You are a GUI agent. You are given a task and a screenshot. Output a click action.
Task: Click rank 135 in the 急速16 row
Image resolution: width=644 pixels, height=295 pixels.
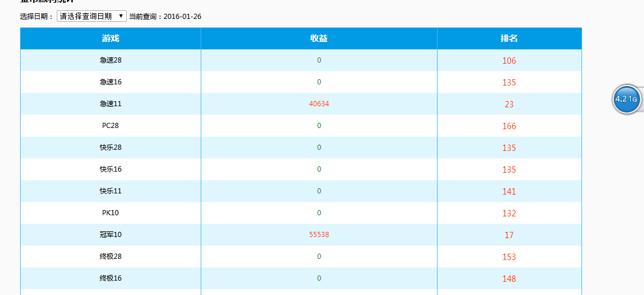509,83
